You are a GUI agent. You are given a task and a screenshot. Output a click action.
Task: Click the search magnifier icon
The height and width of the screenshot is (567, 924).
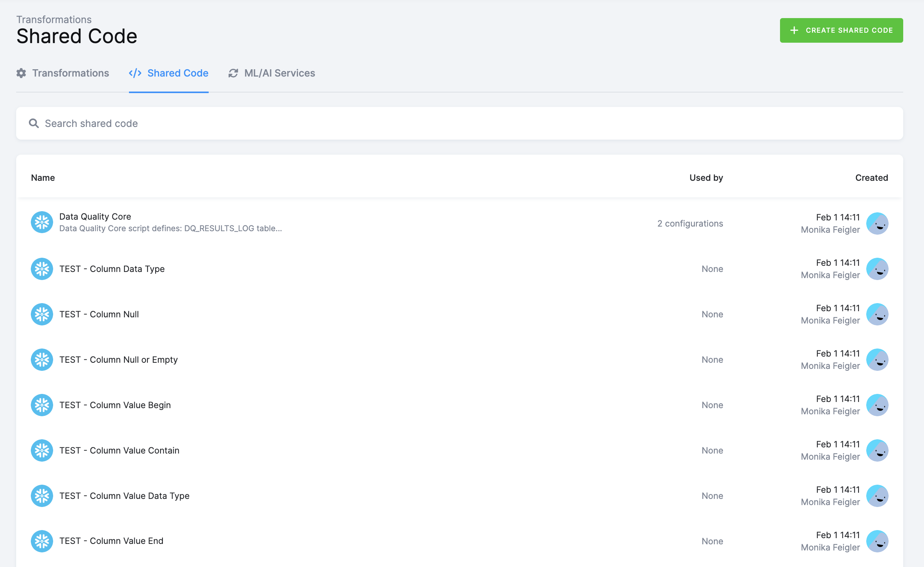pos(34,123)
